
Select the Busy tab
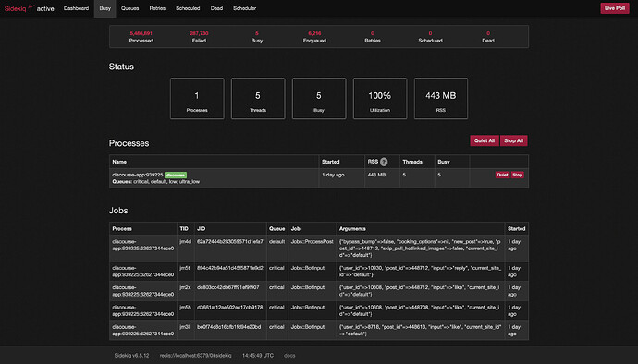(x=105, y=8)
